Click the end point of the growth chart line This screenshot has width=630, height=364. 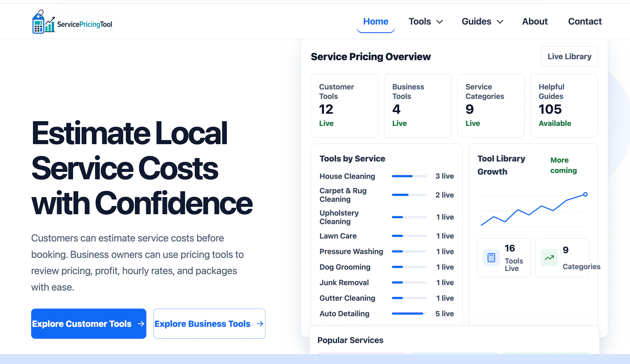click(x=585, y=194)
